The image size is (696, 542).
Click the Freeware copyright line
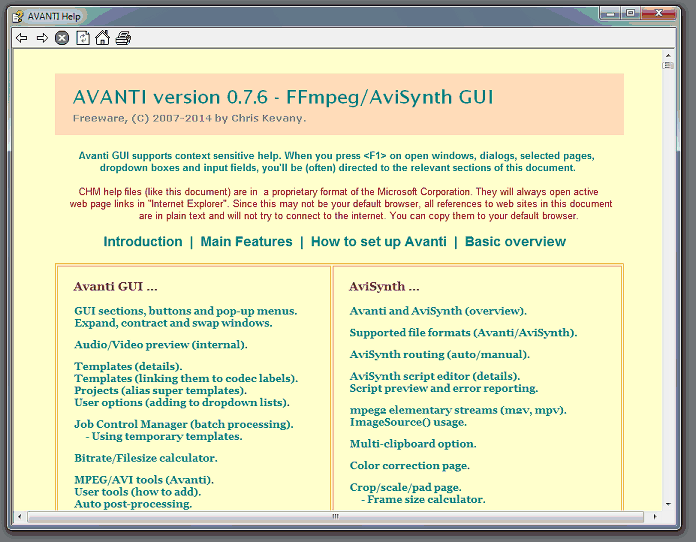(190, 119)
